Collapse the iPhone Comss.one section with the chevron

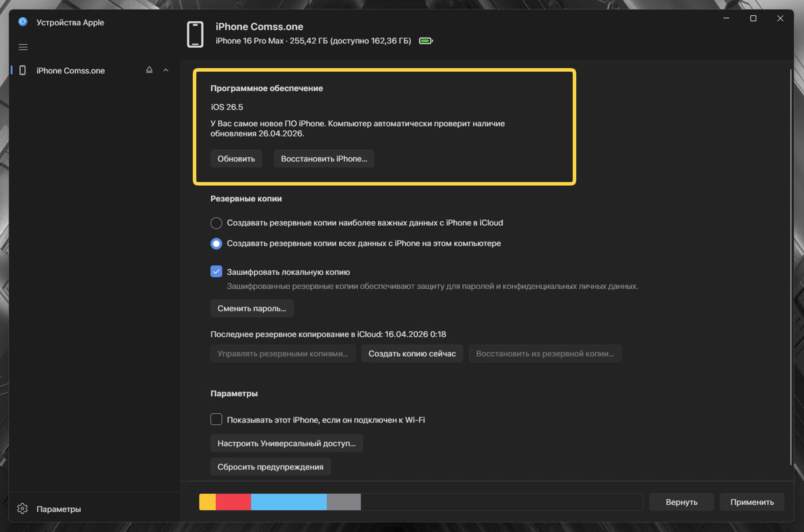(166, 70)
